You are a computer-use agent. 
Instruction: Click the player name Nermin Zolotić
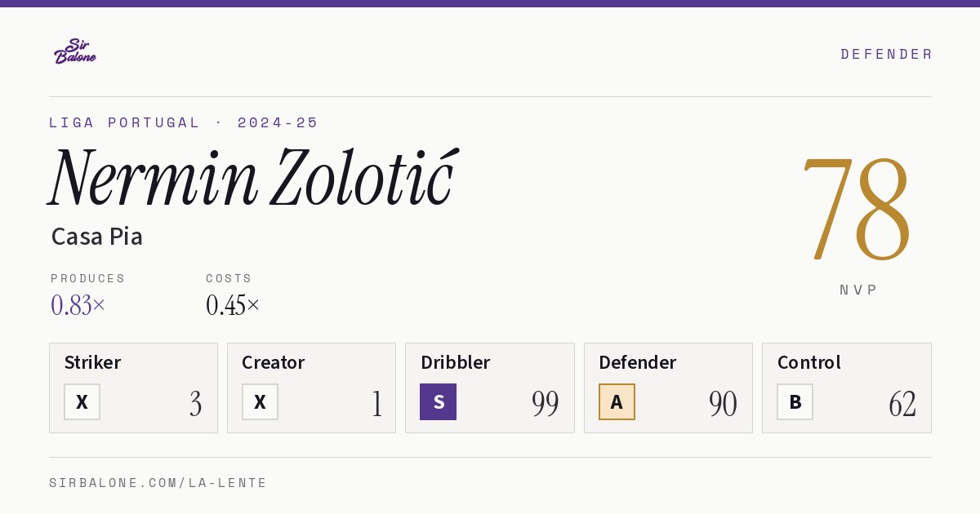pos(253,177)
